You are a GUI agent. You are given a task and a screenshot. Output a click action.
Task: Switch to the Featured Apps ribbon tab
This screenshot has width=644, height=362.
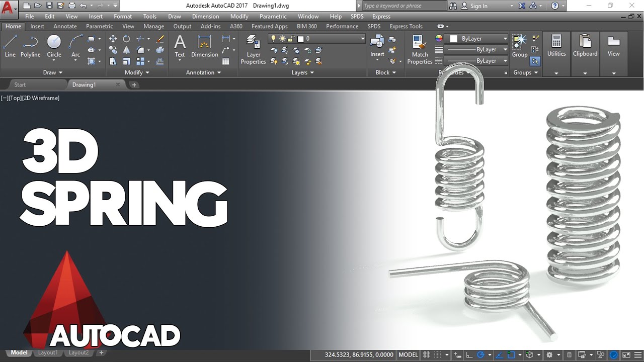click(x=269, y=26)
